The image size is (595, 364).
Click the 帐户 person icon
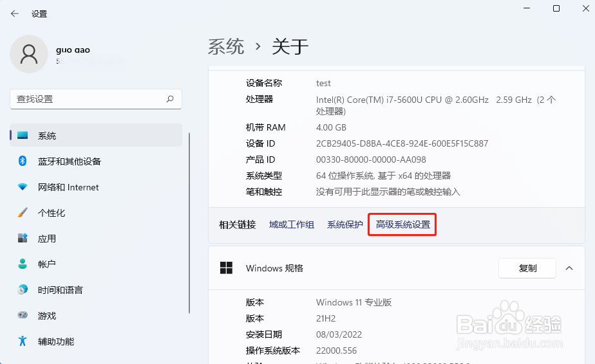tap(23, 264)
